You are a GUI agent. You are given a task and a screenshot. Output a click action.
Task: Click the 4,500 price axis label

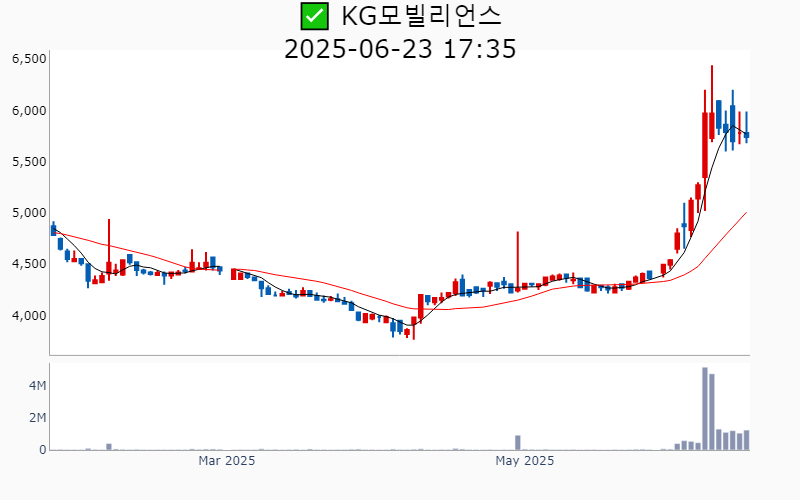[x=29, y=264]
